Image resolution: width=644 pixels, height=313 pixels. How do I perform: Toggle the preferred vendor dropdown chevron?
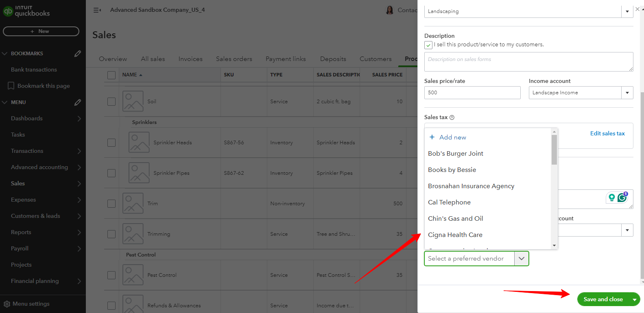click(521, 259)
